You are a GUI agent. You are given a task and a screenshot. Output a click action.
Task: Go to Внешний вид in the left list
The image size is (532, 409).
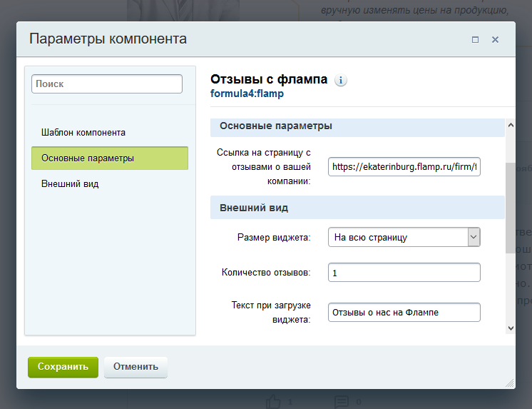pos(70,184)
